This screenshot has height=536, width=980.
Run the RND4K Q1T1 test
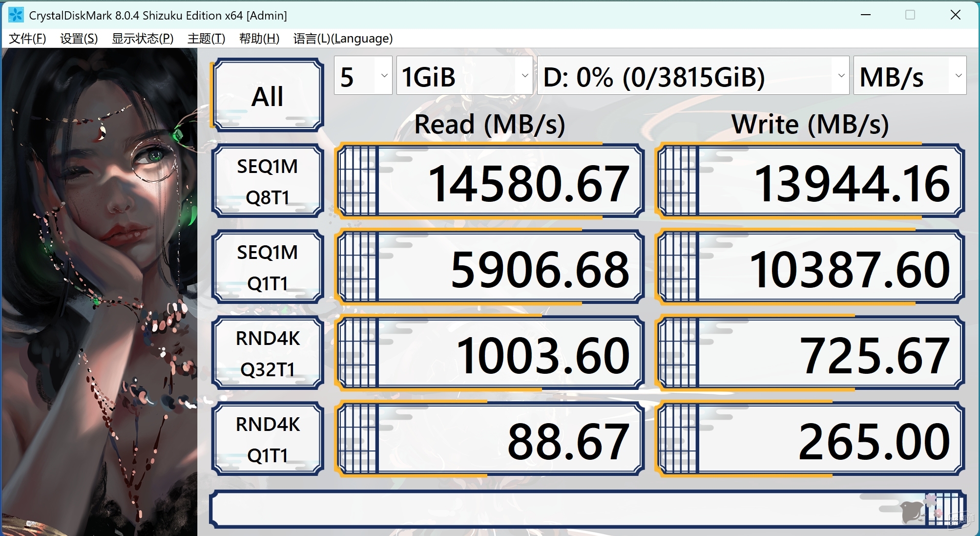[x=268, y=439]
